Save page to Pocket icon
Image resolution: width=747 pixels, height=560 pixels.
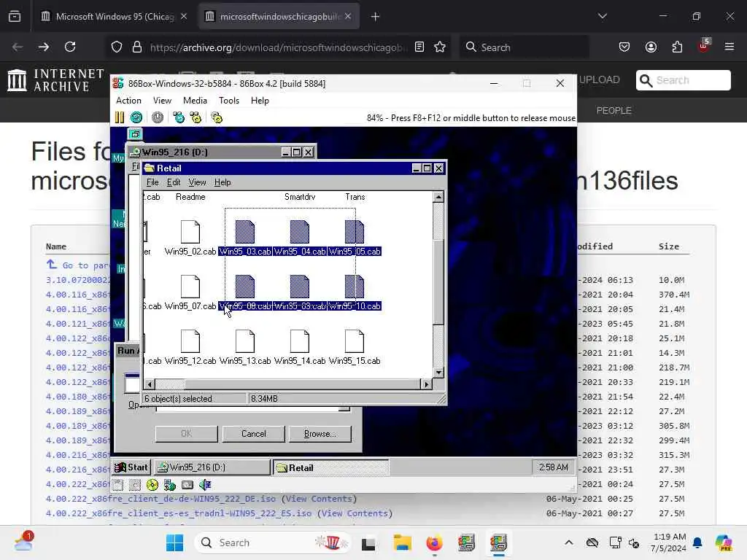tap(624, 47)
